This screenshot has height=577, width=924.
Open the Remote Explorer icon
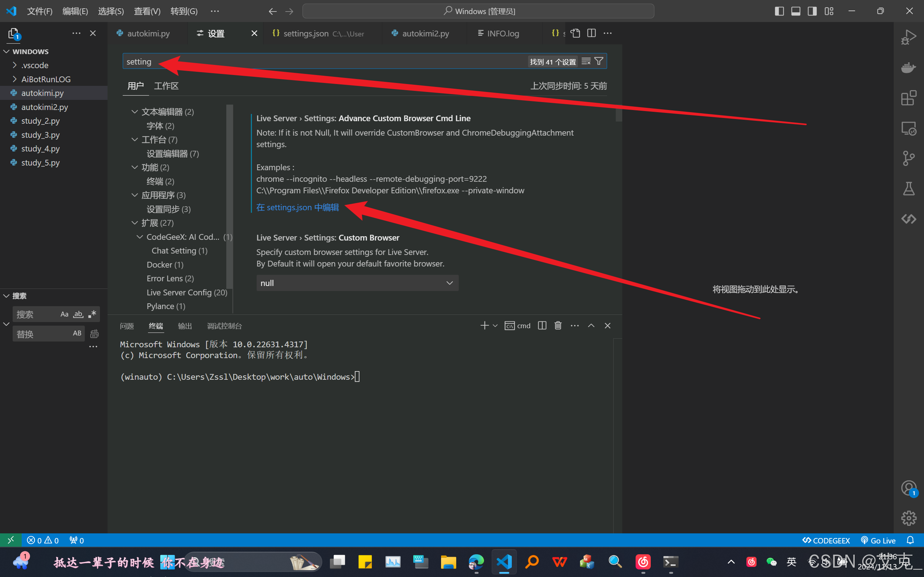point(909,128)
